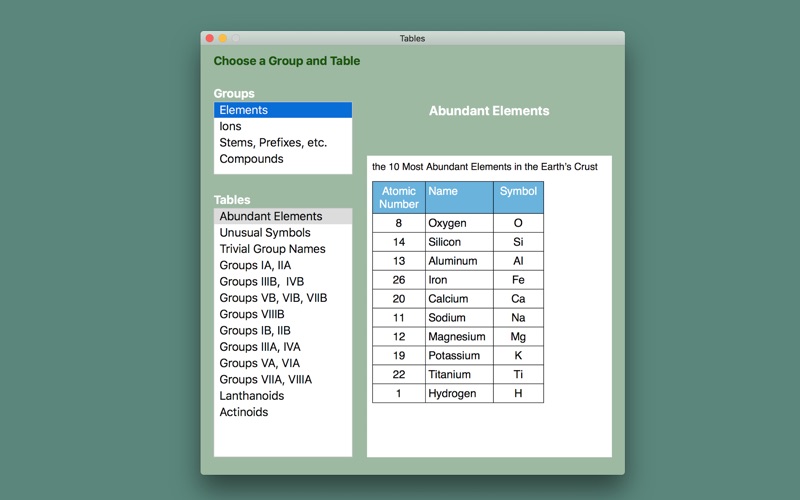Click the Oxygen name cell
This screenshot has height=500, width=800.
(x=459, y=223)
